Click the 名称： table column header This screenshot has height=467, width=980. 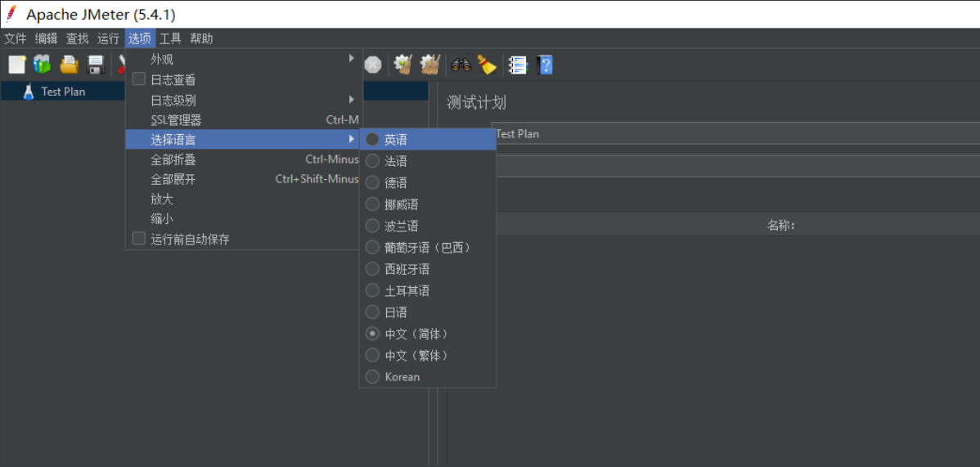[x=780, y=225]
